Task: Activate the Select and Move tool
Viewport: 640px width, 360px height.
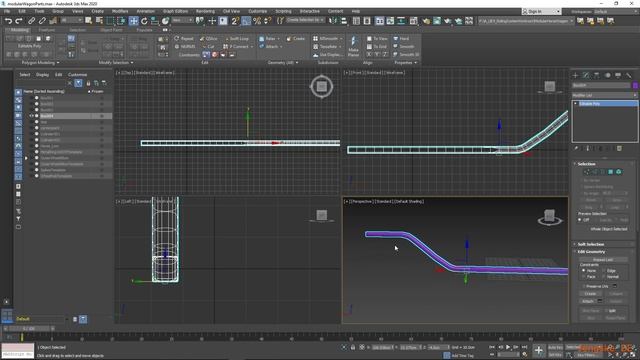Action: point(133,21)
